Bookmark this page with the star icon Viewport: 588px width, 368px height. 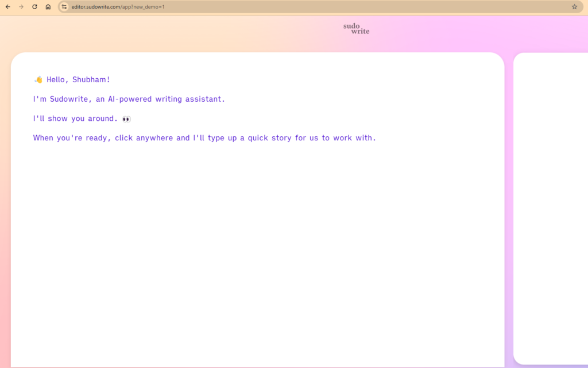point(574,7)
